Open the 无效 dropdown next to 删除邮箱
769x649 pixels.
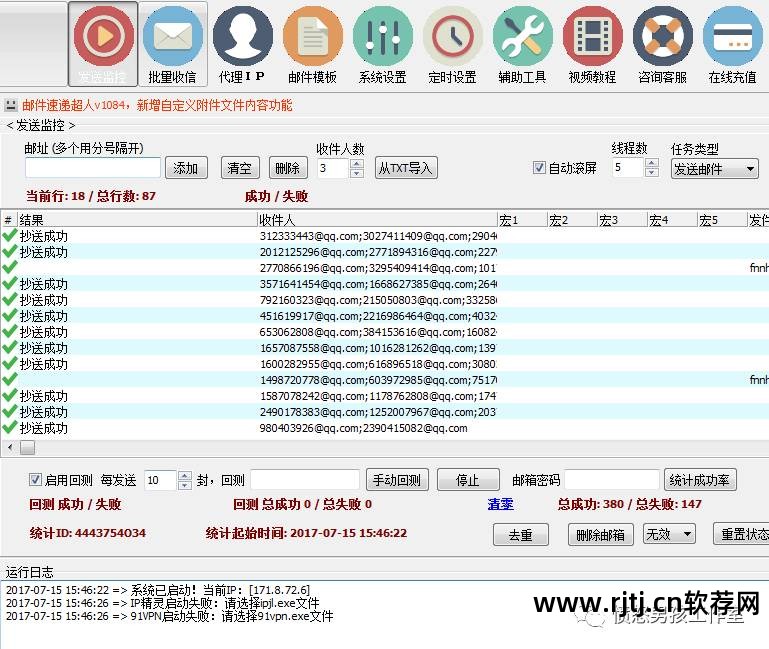[669, 534]
